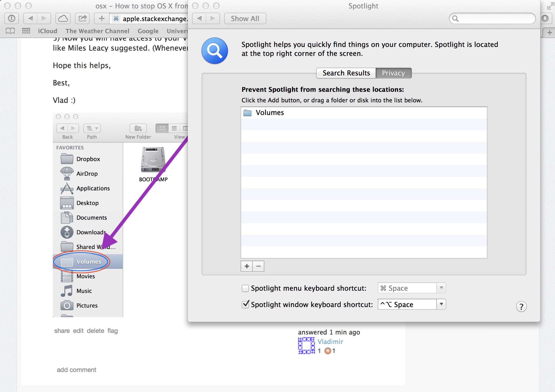
Task: Open iCloud tabs cloud icon in Safari
Action: (x=63, y=18)
